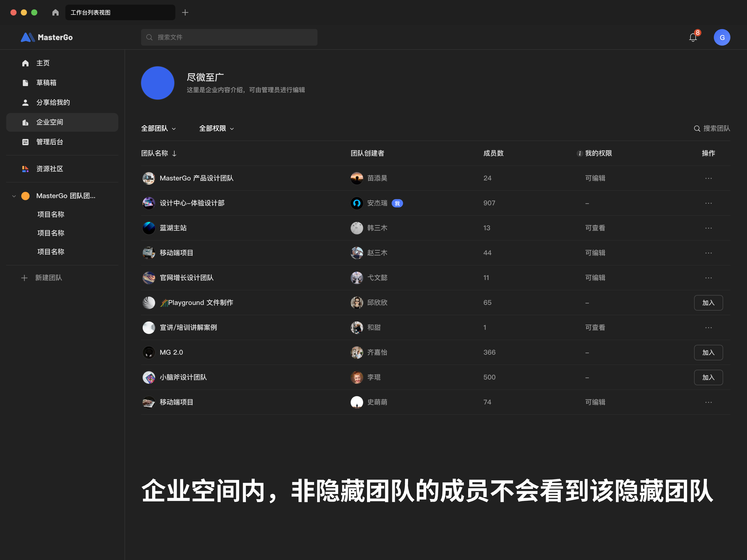The height and width of the screenshot is (560, 747).
Task: Open notifications bell icon
Action: pyautogui.click(x=693, y=38)
